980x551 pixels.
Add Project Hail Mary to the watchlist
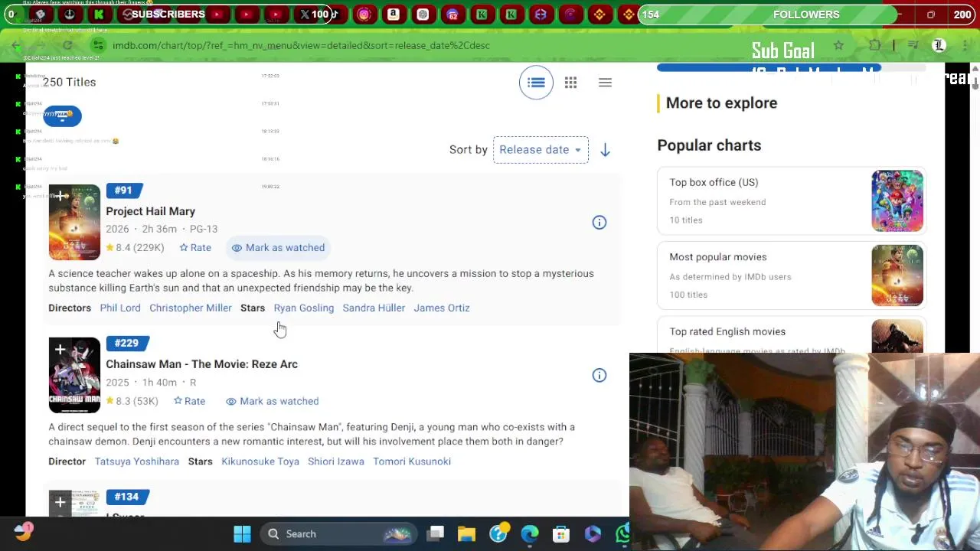tap(60, 196)
